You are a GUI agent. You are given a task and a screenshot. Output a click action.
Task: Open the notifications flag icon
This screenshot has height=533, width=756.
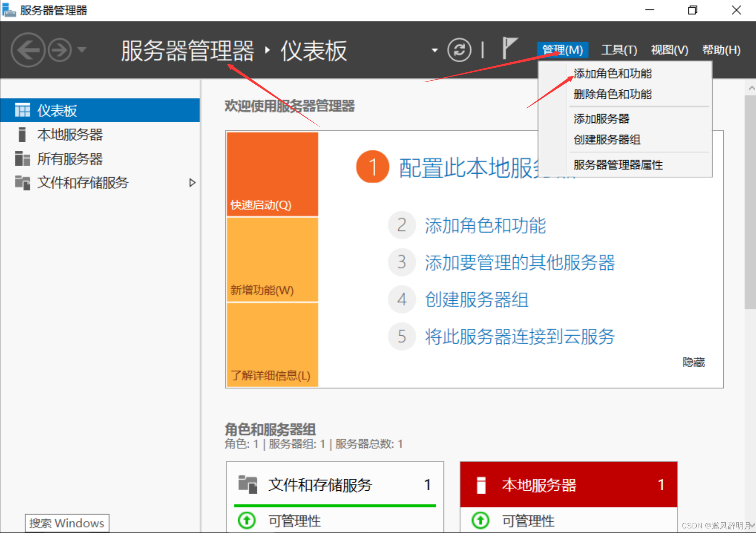[510, 48]
